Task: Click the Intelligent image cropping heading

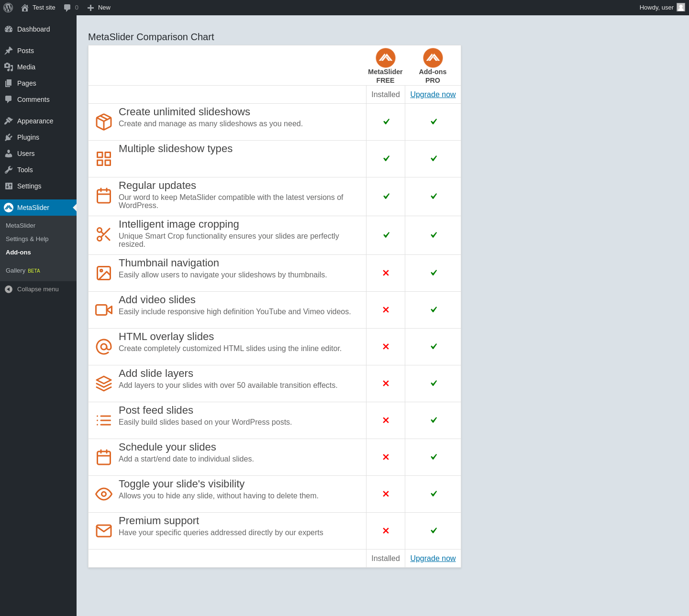Action: click(179, 224)
